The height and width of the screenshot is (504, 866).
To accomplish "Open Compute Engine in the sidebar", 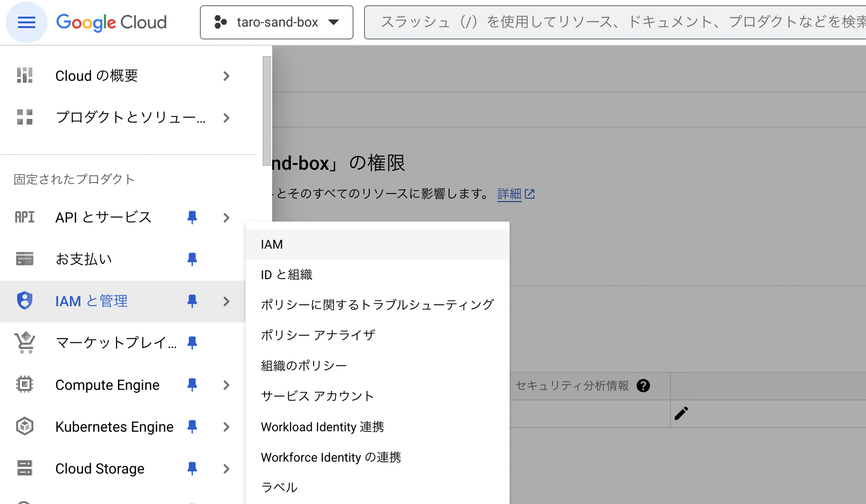I will tap(108, 385).
